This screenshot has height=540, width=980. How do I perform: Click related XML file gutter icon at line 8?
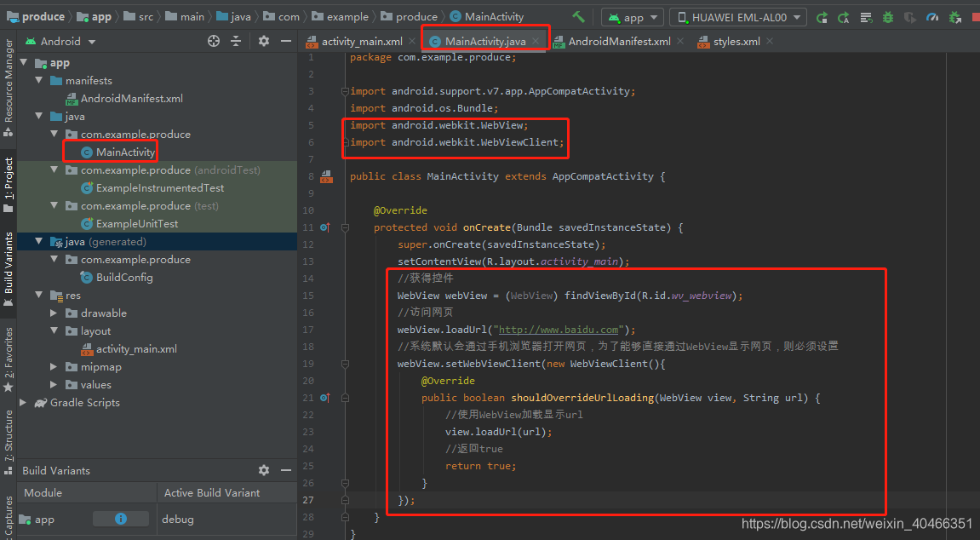(x=326, y=177)
